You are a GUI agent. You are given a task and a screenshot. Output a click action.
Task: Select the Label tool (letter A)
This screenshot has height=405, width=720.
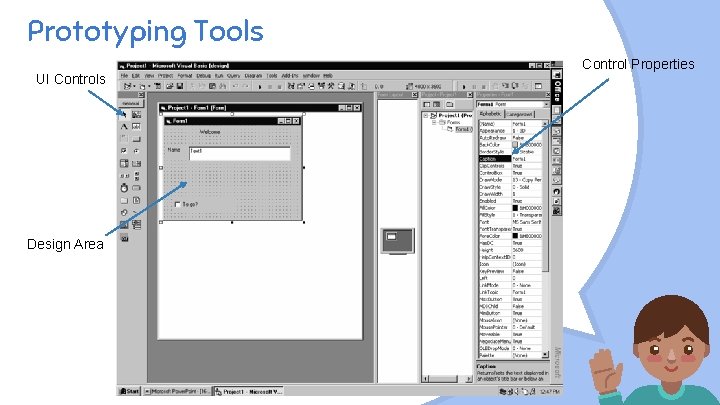tap(124, 127)
